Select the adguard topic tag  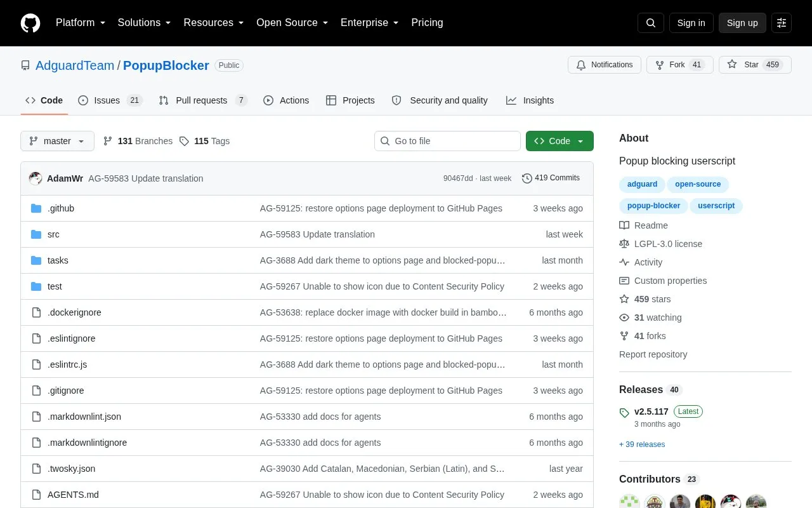click(x=642, y=184)
